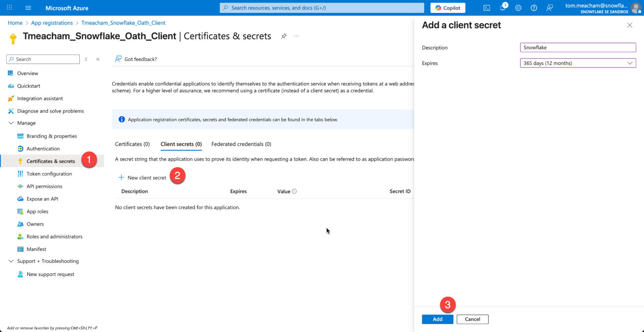Click the help question mark icon
The image size is (644, 332).
tap(534, 8)
